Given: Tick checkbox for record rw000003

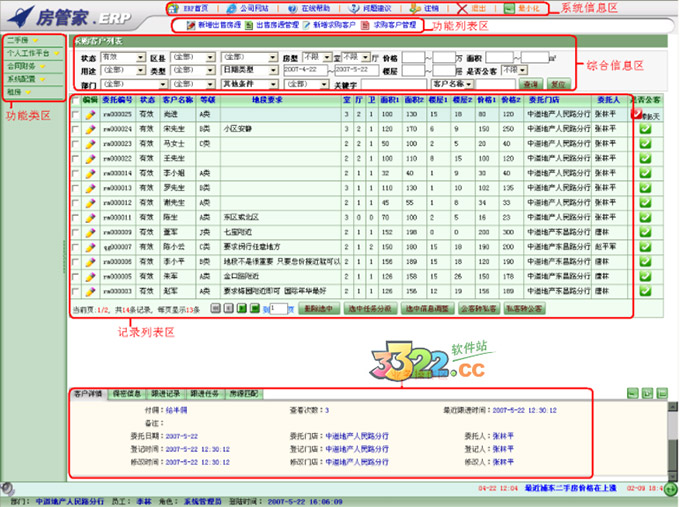Looking at the screenshot, I should [76, 291].
